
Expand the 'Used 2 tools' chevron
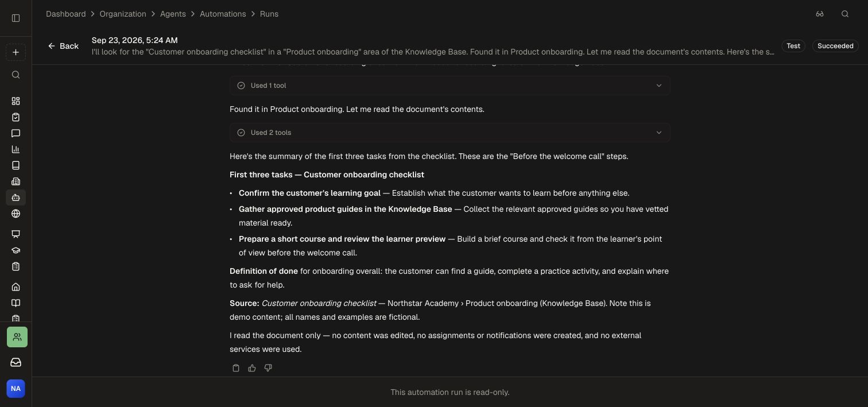coord(659,133)
